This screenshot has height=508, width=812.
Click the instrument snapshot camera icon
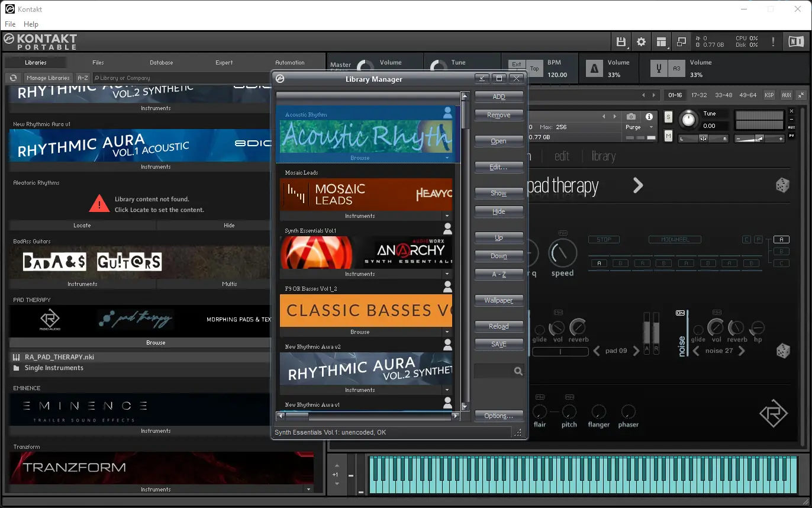(x=631, y=117)
